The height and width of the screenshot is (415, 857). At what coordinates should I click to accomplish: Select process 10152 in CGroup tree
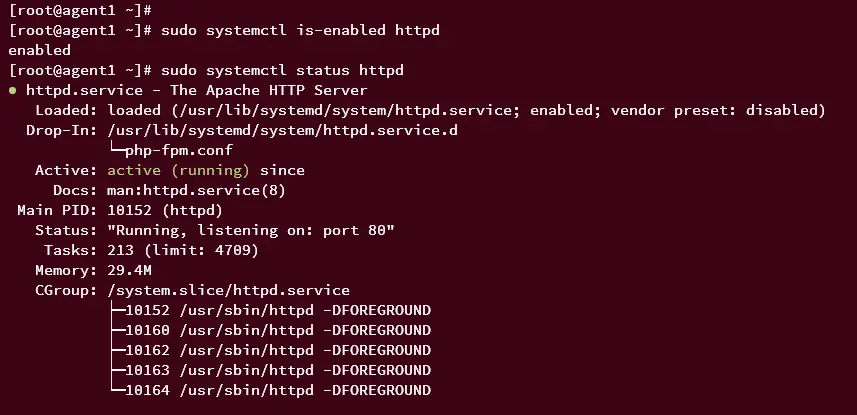[278, 311]
